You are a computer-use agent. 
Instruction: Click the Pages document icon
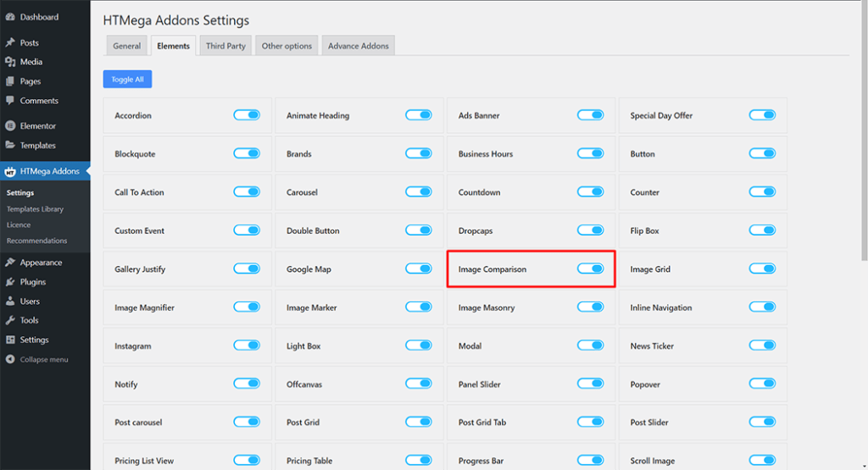10,81
